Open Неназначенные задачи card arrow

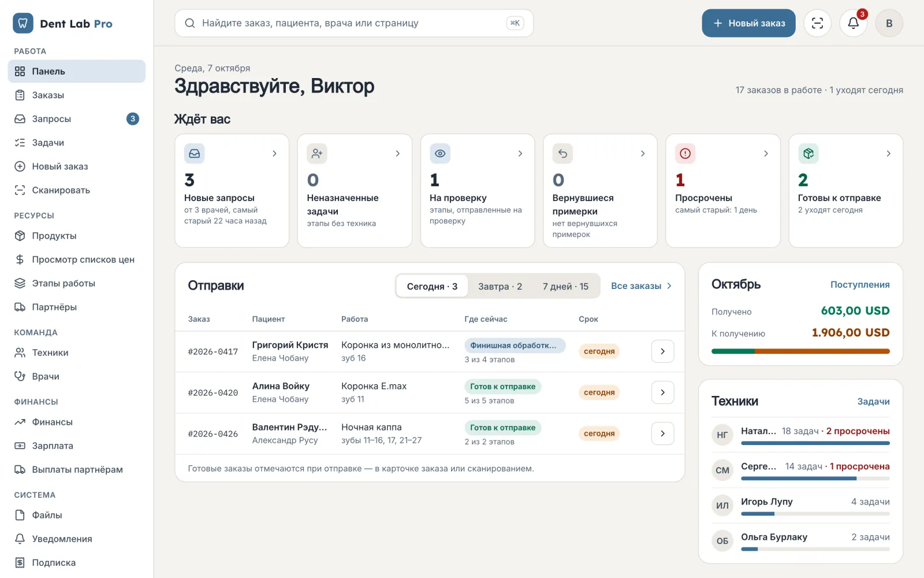pyautogui.click(x=397, y=154)
